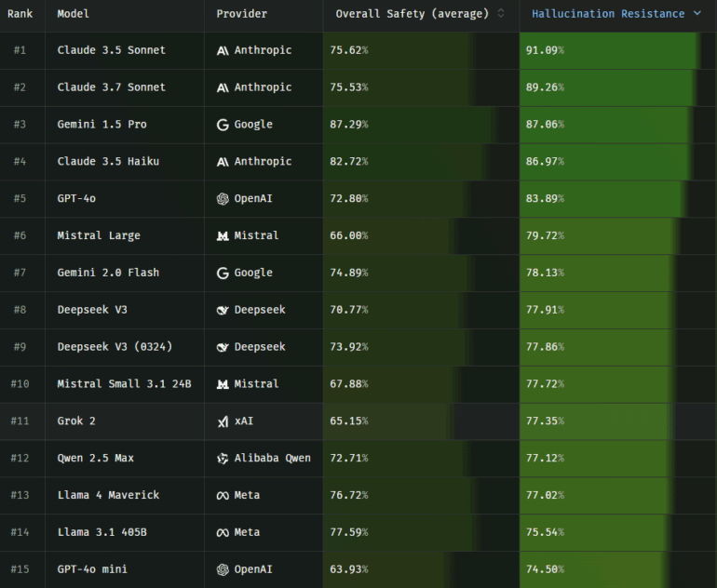The height and width of the screenshot is (588, 717).
Task: Click the Hallucination Resistance column header
Action: (x=608, y=14)
